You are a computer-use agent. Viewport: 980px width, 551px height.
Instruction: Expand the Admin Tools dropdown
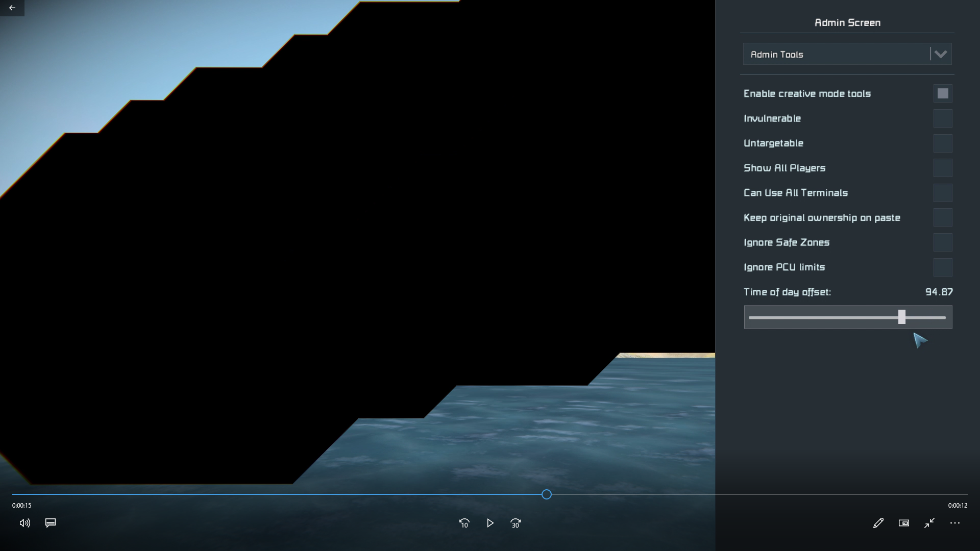(837, 54)
